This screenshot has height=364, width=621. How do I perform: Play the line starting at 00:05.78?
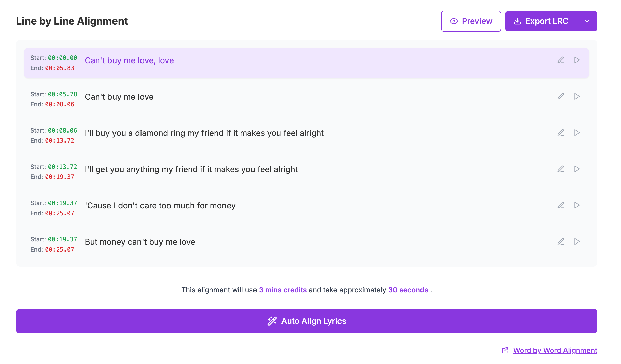[577, 96]
